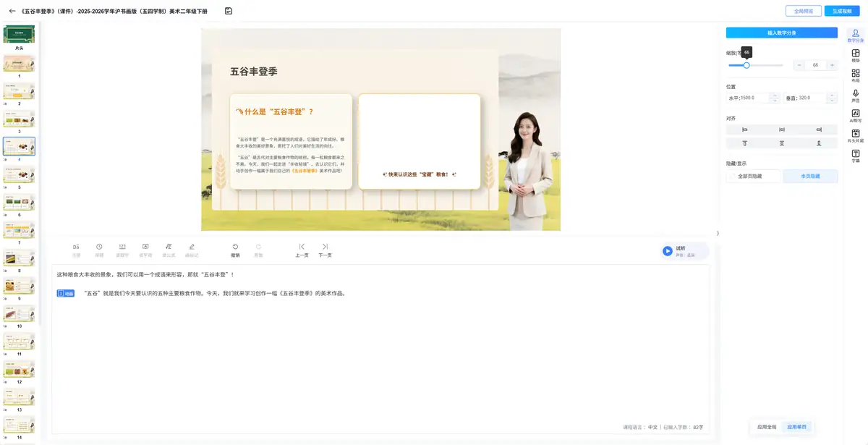Viewport: 868px width, 445px height.
Task: Decrement the 垂直 position value
Action: (833, 100)
